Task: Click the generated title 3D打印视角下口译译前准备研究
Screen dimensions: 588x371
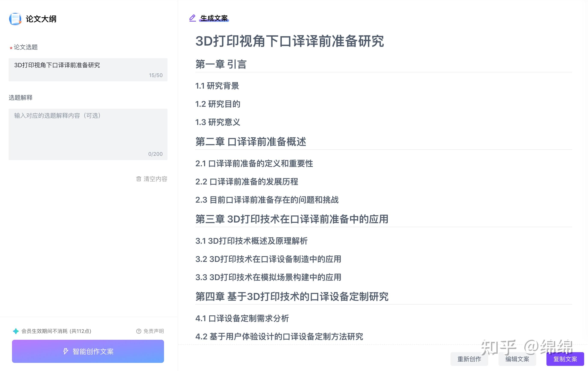Action: coord(290,41)
